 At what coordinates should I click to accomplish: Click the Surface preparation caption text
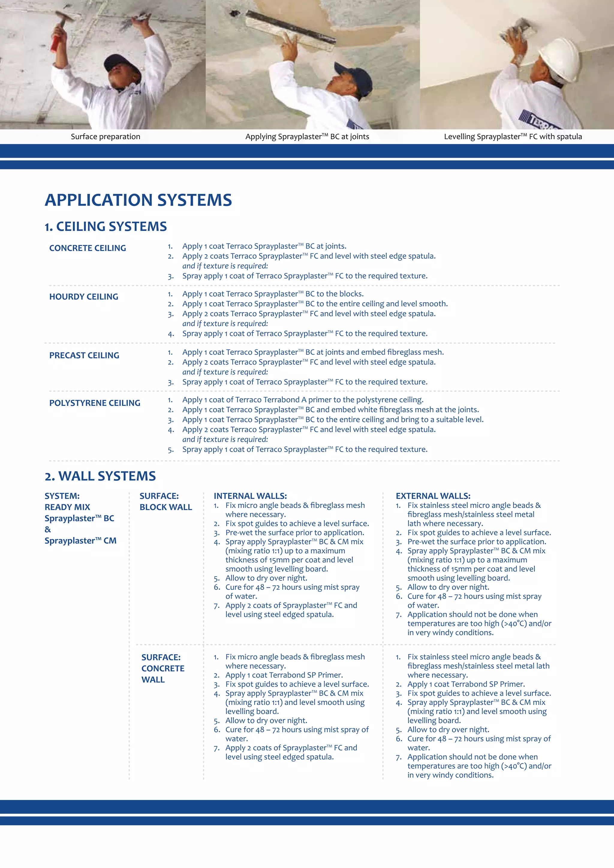click(106, 136)
